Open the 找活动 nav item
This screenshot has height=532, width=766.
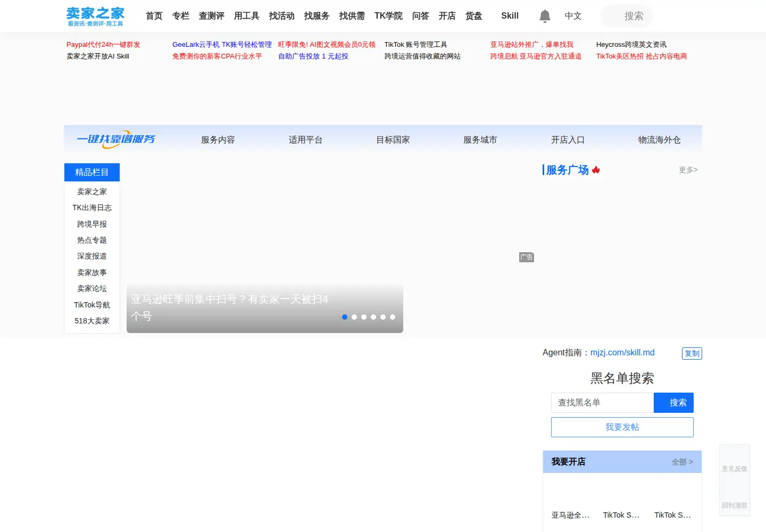[282, 16]
